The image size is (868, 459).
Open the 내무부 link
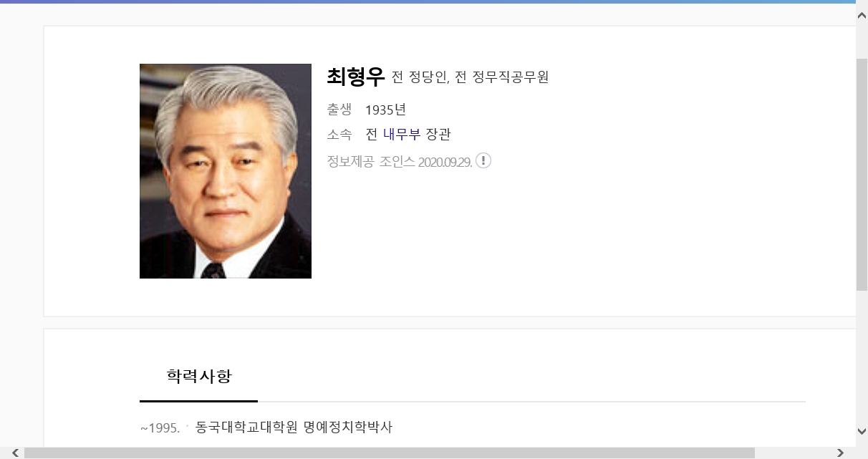pos(402,135)
